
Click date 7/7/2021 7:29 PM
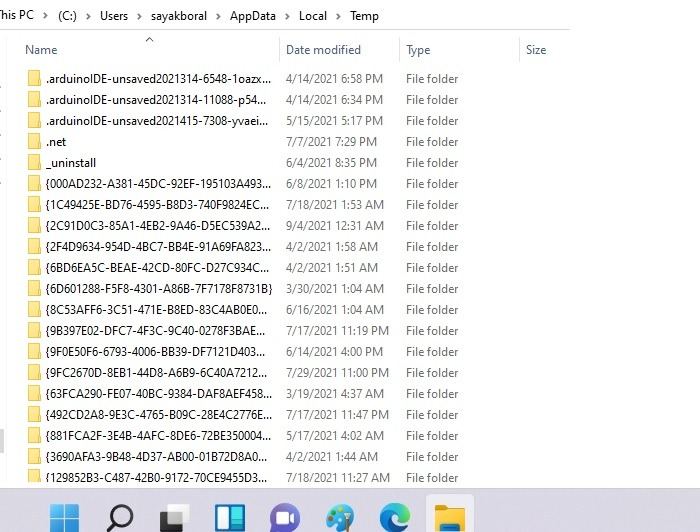pyautogui.click(x=331, y=141)
